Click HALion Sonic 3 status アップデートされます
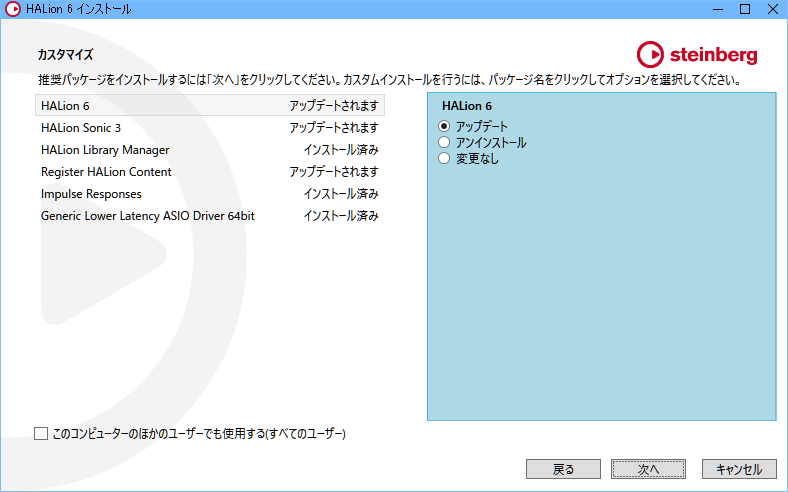 click(334, 128)
